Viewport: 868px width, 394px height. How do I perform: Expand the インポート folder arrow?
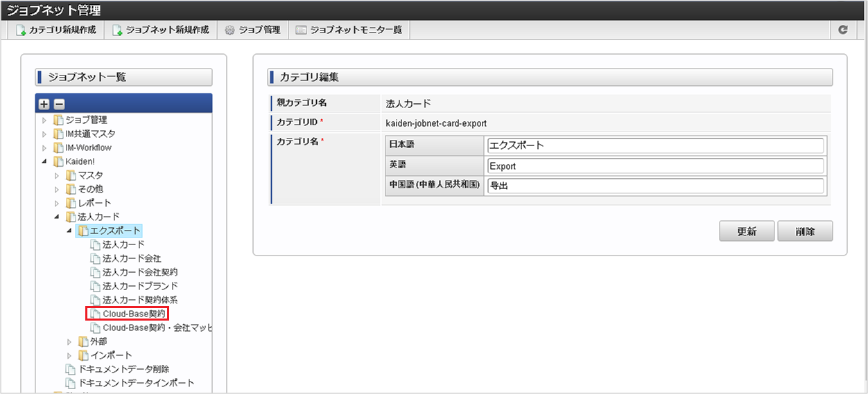[69, 355]
